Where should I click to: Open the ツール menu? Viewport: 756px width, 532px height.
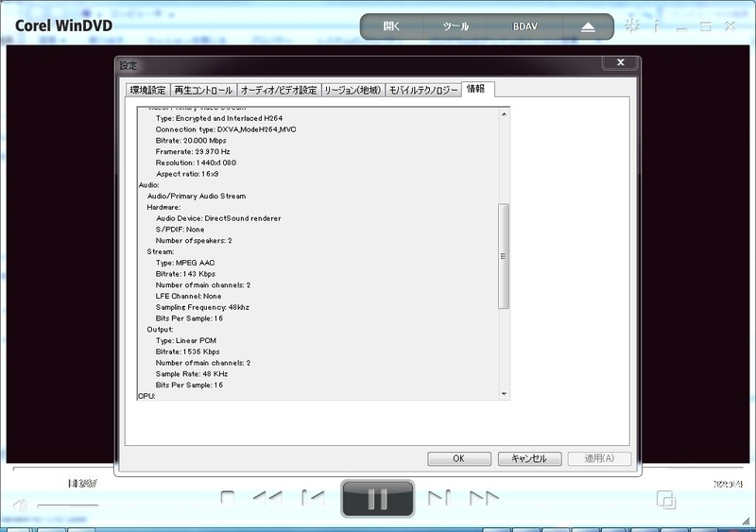click(x=455, y=26)
